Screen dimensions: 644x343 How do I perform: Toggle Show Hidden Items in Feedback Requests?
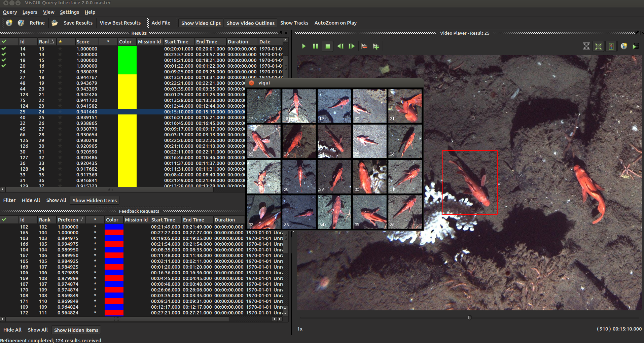click(76, 330)
